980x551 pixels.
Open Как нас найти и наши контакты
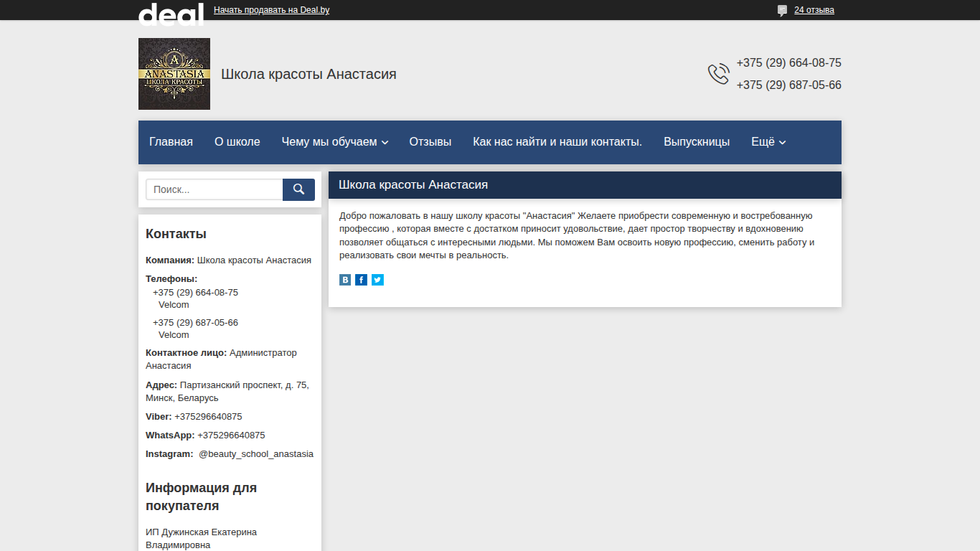(x=557, y=142)
